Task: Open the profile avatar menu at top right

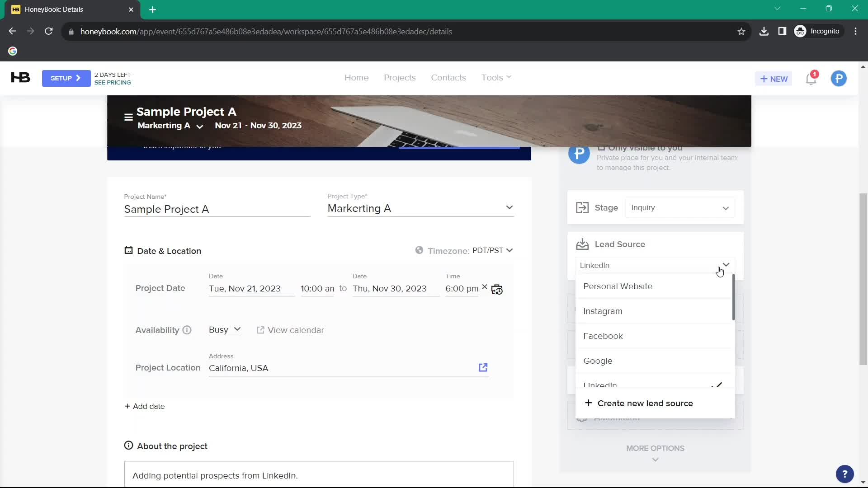Action: pyautogui.click(x=839, y=79)
